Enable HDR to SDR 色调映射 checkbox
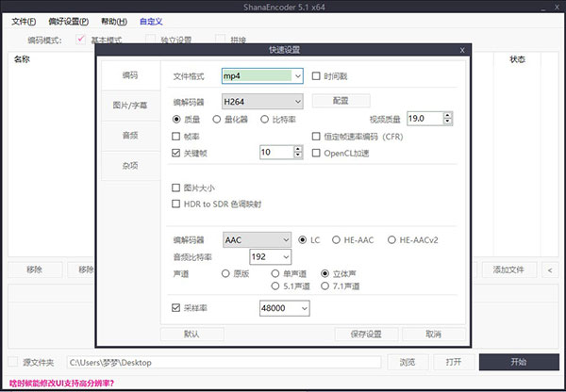The image size is (566, 392). (176, 204)
